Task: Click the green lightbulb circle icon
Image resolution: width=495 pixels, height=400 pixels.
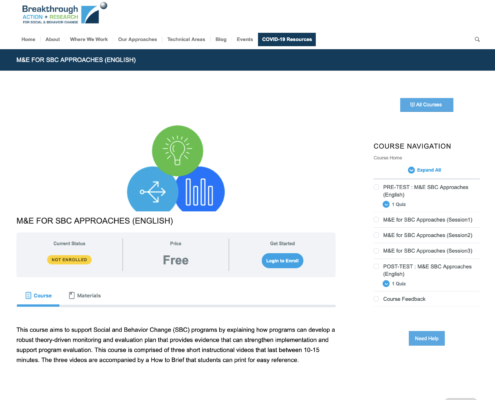Action: click(177, 150)
